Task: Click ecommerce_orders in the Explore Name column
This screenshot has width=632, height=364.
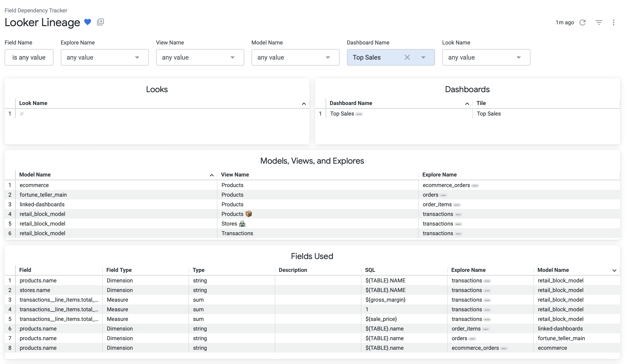Action: [446, 185]
